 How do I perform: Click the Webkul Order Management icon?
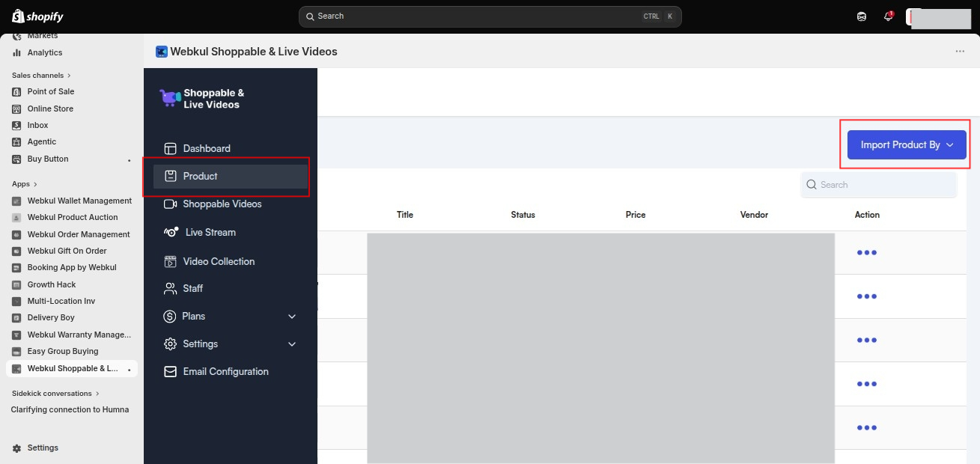click(x=16, y=234)
